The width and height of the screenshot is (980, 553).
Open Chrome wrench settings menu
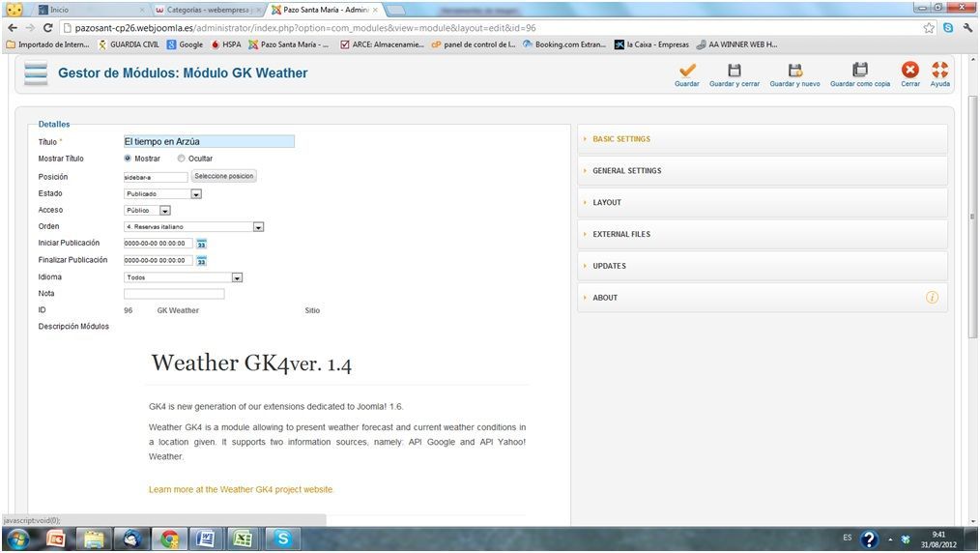pyautogui.click(x=967, y=28)
